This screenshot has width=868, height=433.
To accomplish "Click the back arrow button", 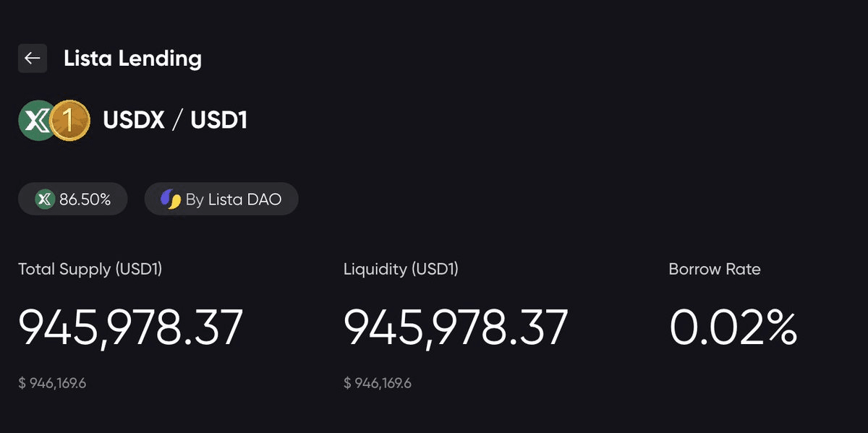I will [x=33, y=59].
